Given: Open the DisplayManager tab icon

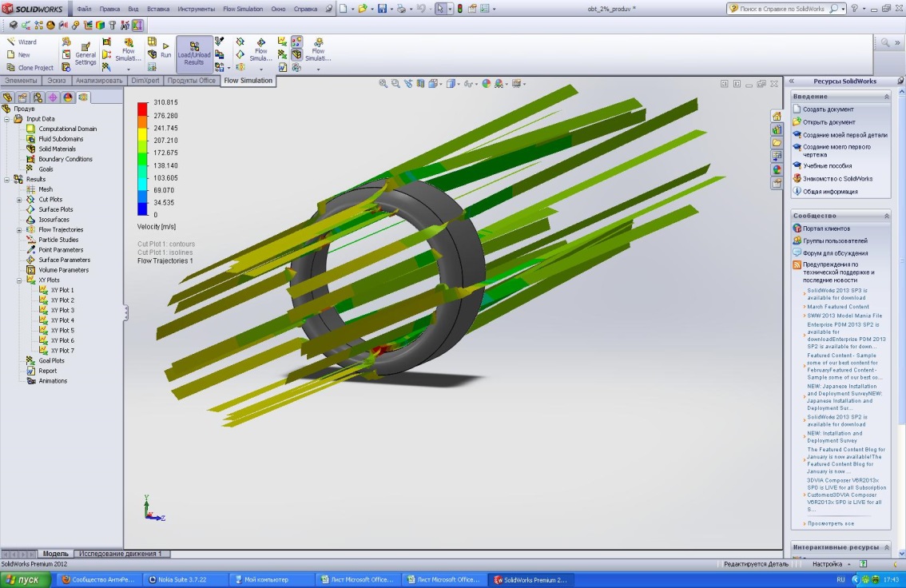Looking at the screenshot, I should pos(68,97).
